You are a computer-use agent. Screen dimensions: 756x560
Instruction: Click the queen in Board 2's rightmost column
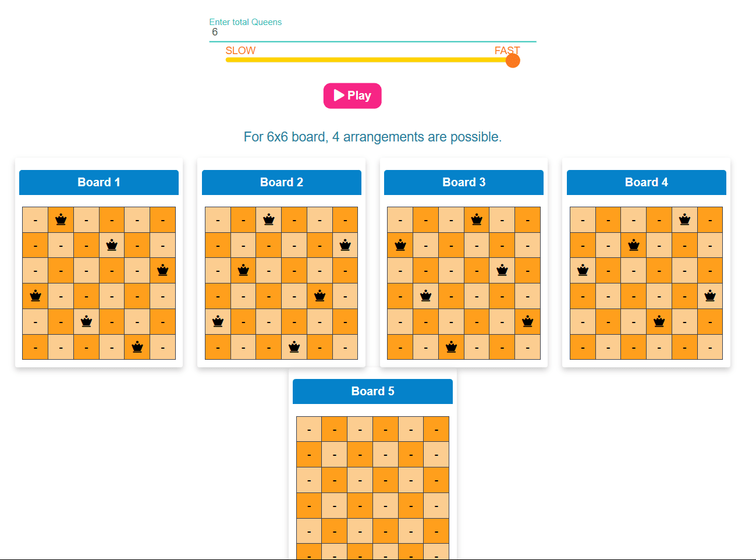pos(345,245)
